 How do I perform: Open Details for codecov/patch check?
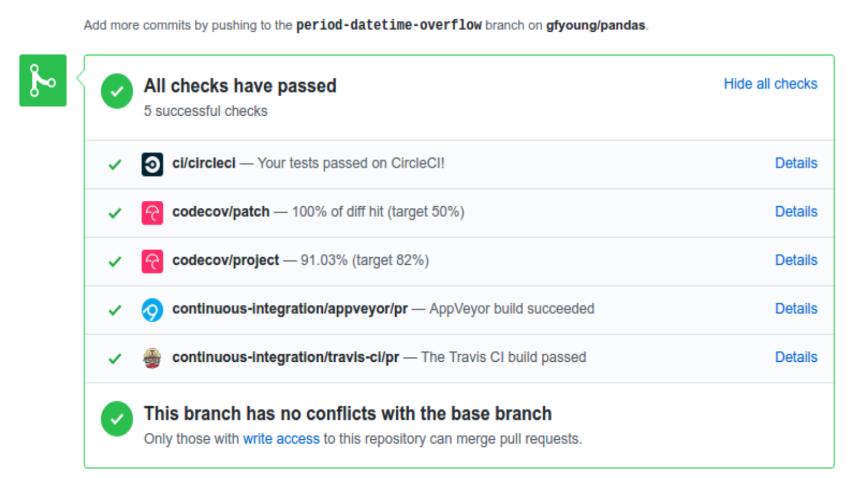pos(795,211)
